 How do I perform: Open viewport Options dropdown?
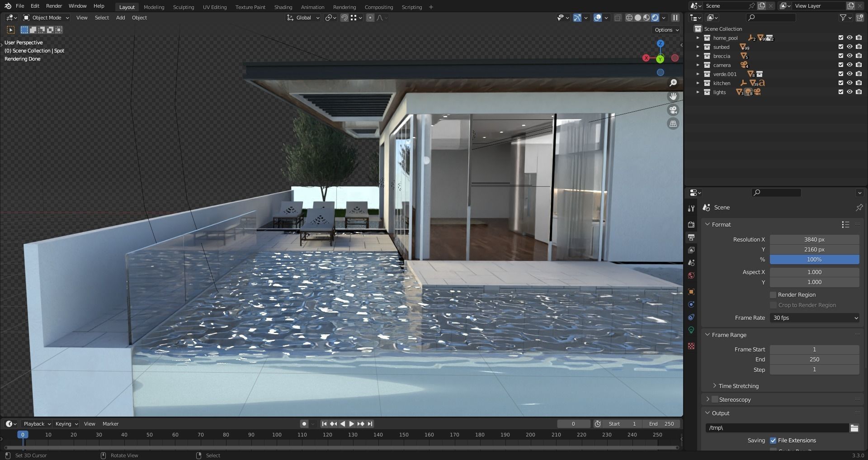click(667, 30)
